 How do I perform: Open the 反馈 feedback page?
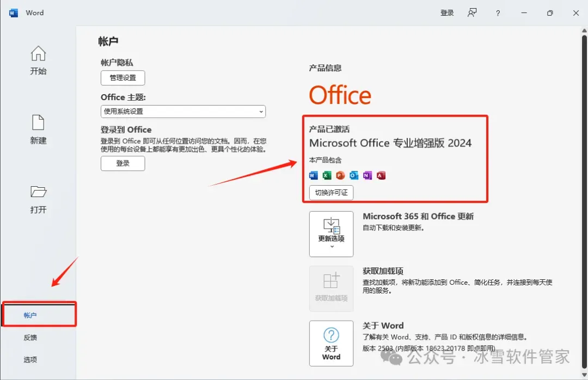coord(30,338)
